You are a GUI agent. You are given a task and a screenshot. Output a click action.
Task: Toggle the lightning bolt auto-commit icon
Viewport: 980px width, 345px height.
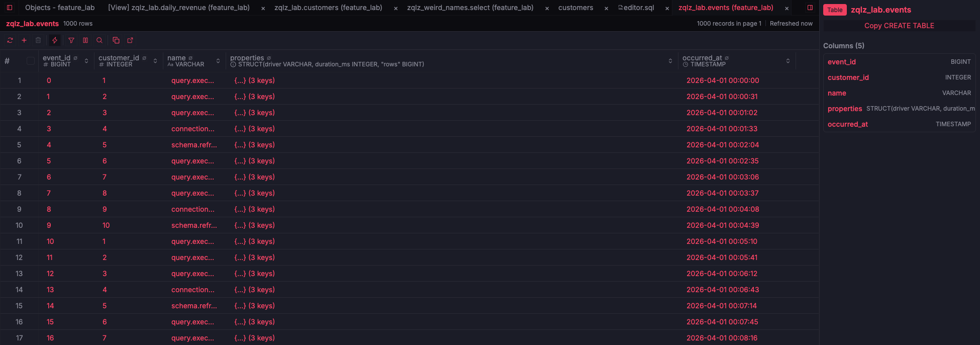pyautogui.click(x=55, y=40)
